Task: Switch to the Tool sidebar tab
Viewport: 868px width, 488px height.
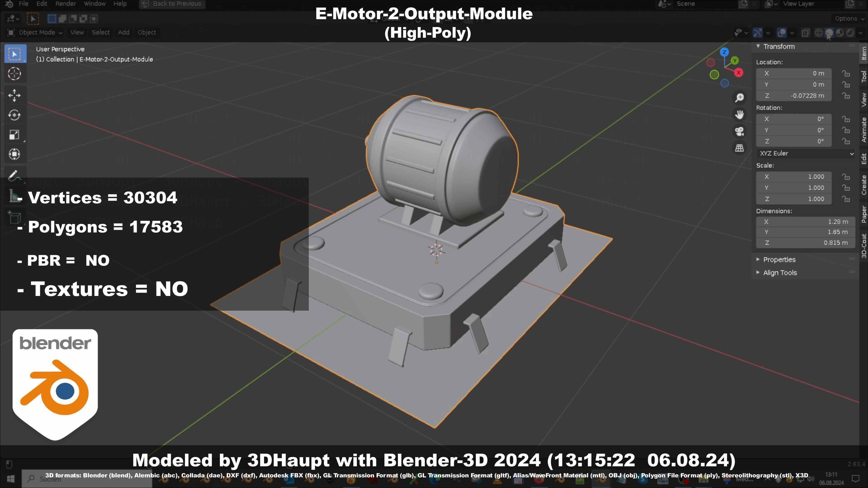Action: (x=864, y=76)
